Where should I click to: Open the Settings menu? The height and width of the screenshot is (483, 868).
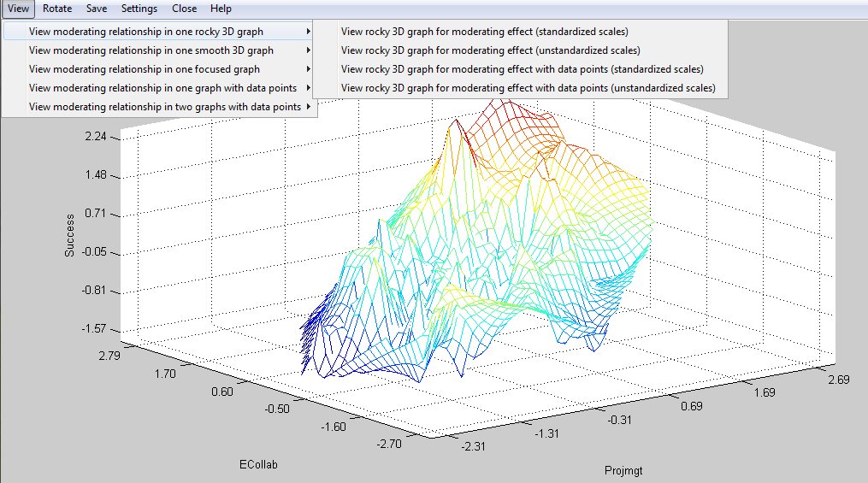click(139, 9)
